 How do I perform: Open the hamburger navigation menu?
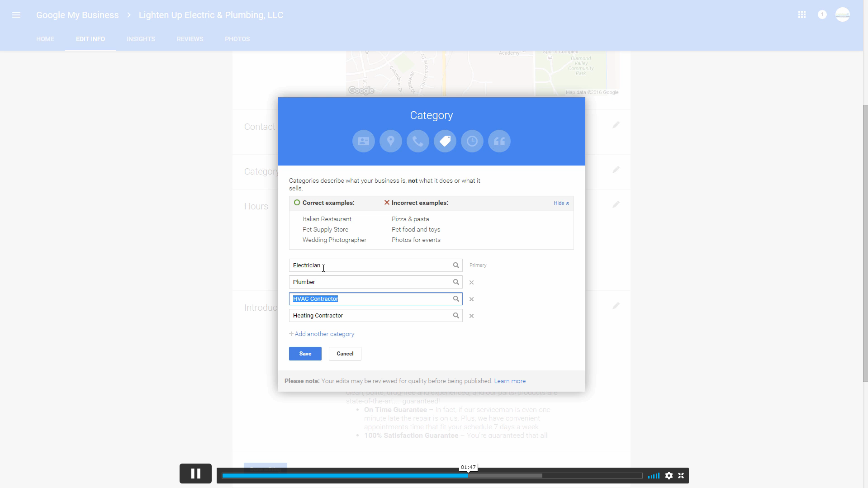pyautogui.click(x=16, y=15)
